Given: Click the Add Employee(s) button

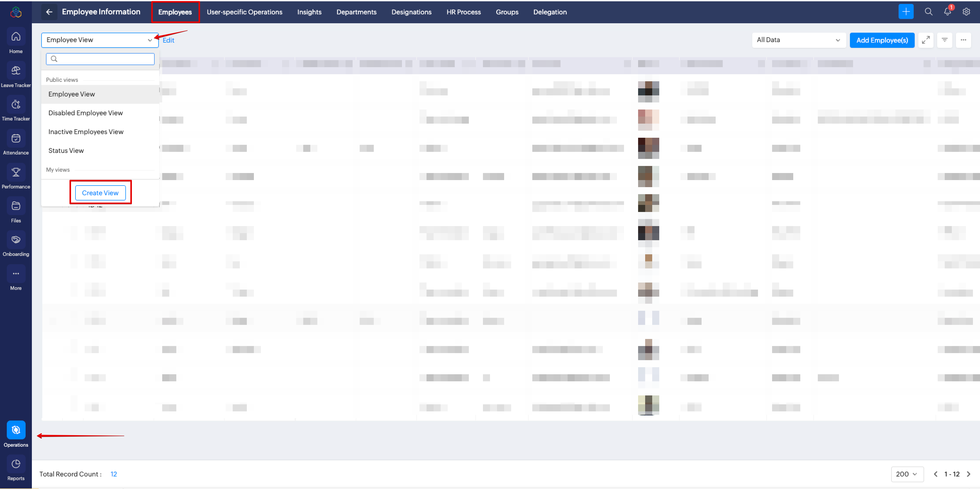Looking at the screenshot, I should point(882,40).
